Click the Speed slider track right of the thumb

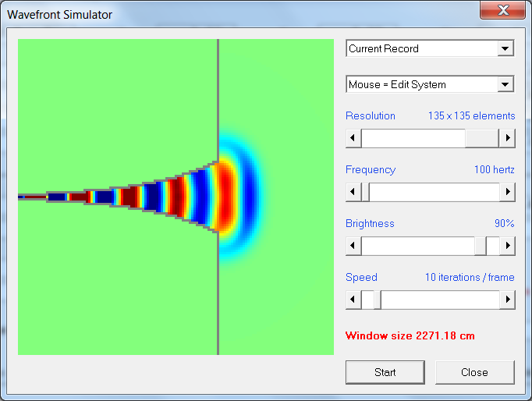[x=440, y=300]
